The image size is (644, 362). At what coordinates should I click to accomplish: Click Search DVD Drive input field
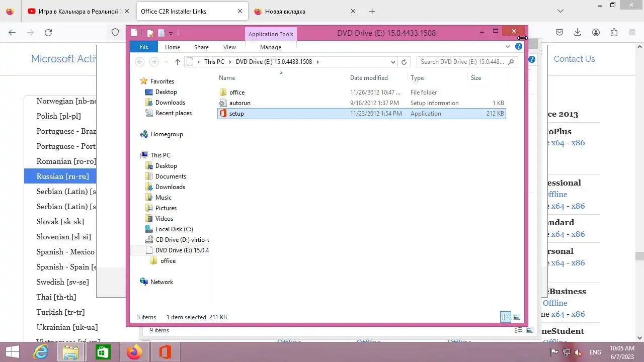(462, 62)
